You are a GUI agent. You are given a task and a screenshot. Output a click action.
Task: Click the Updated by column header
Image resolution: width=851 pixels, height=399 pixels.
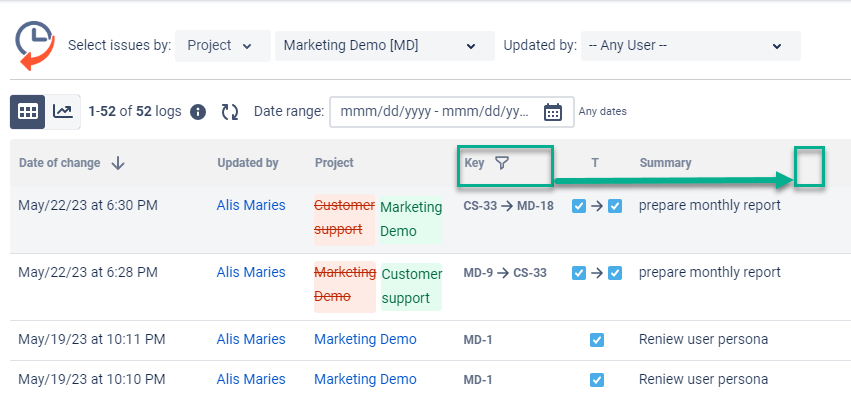point(248,163)
